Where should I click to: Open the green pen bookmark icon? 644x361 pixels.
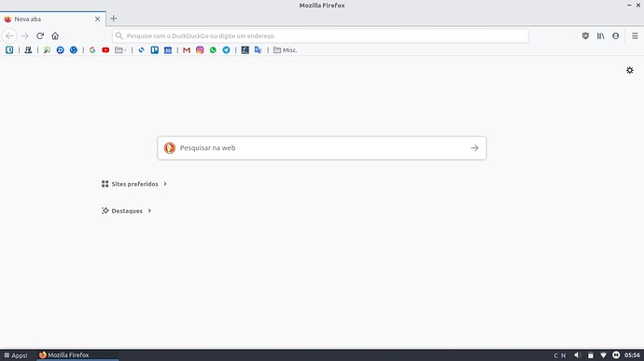(47, 50)
